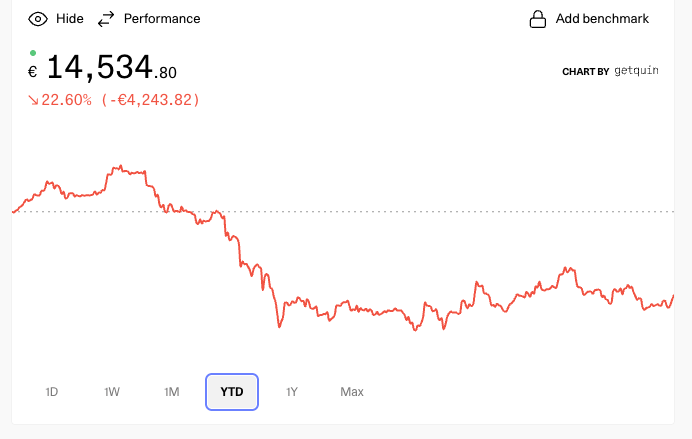The image size is (692, 439).
Task: Toggle the Hide label
Action: 70,19
